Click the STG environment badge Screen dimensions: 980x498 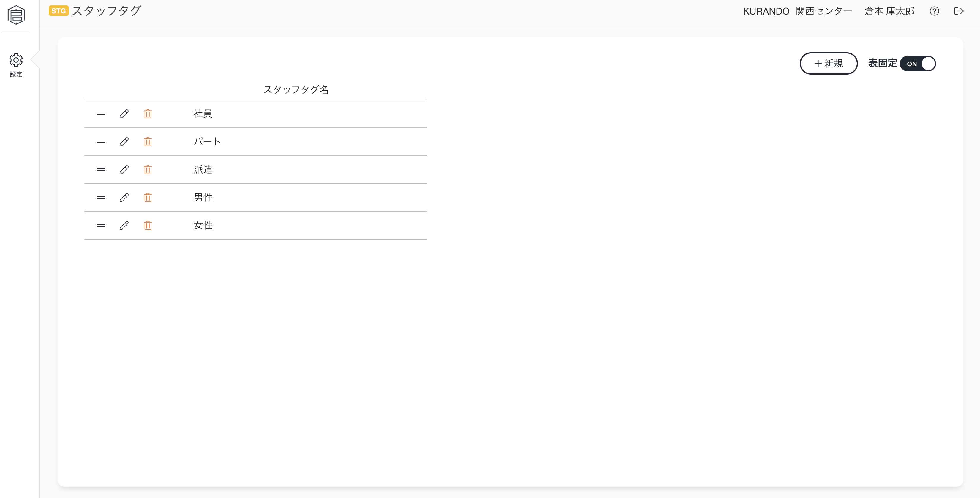coord(59,11)
